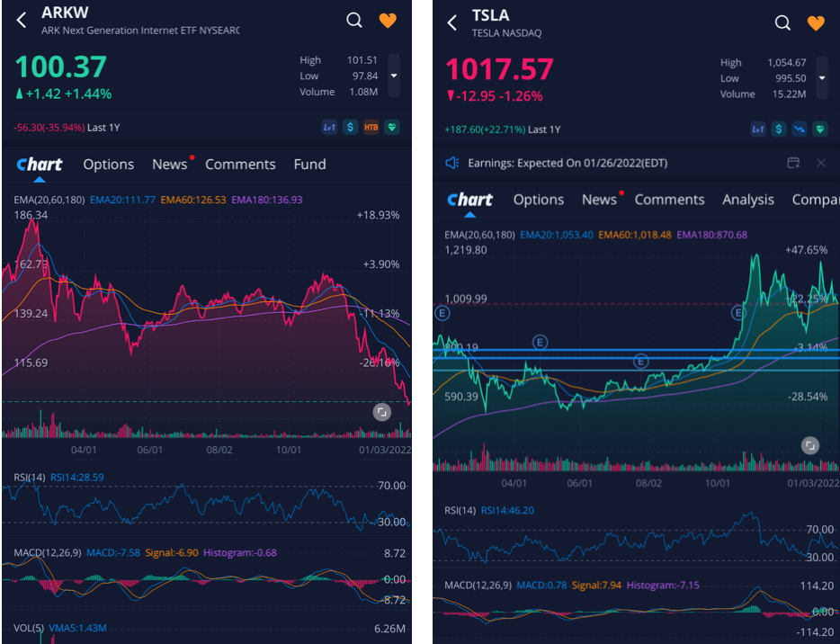Tap TSLA change -12.95 -1.26%
The height and width of the screenshot is (644, 840).
coord(495,96)
